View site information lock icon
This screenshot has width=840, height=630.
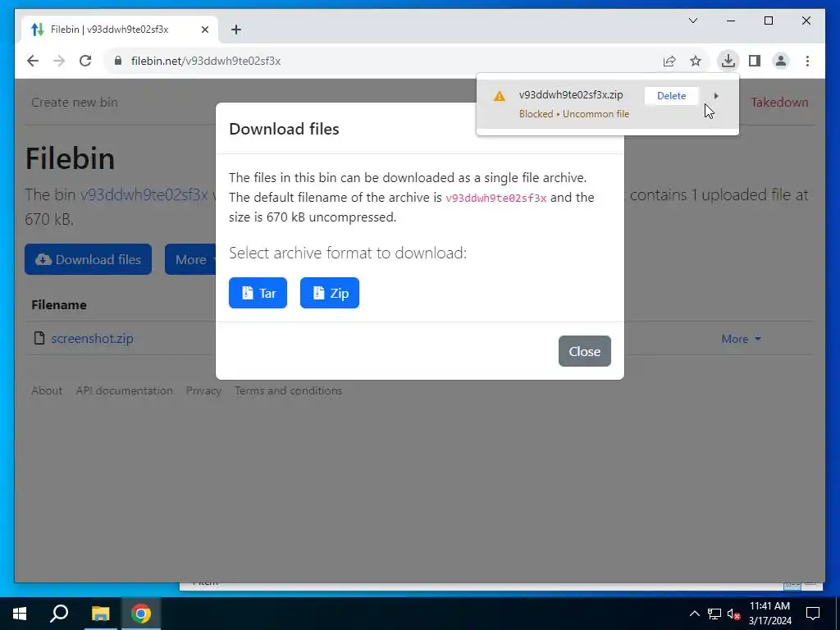(x=118, y=61)
